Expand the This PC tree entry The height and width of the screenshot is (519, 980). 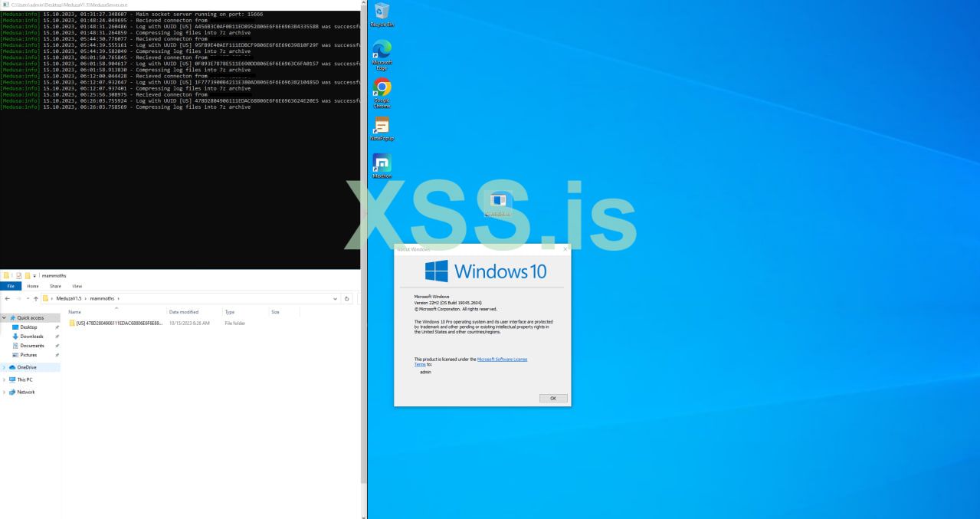(5, 379)
